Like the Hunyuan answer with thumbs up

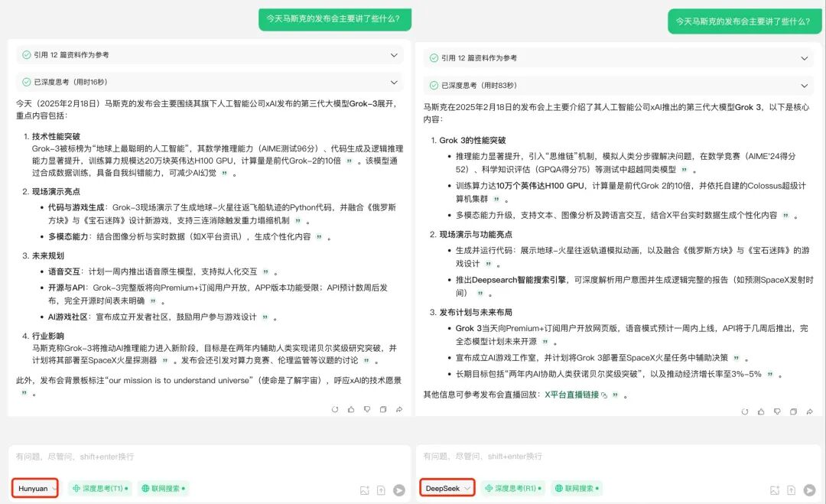point(351,409)
